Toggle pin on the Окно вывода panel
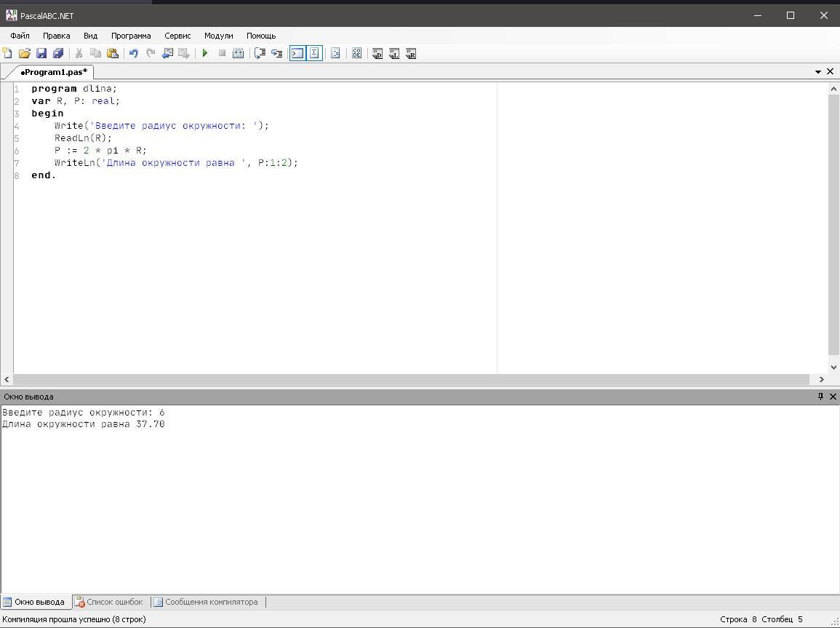Image resolution: width=840 pixels, height=628 pixels. (820, 397)
